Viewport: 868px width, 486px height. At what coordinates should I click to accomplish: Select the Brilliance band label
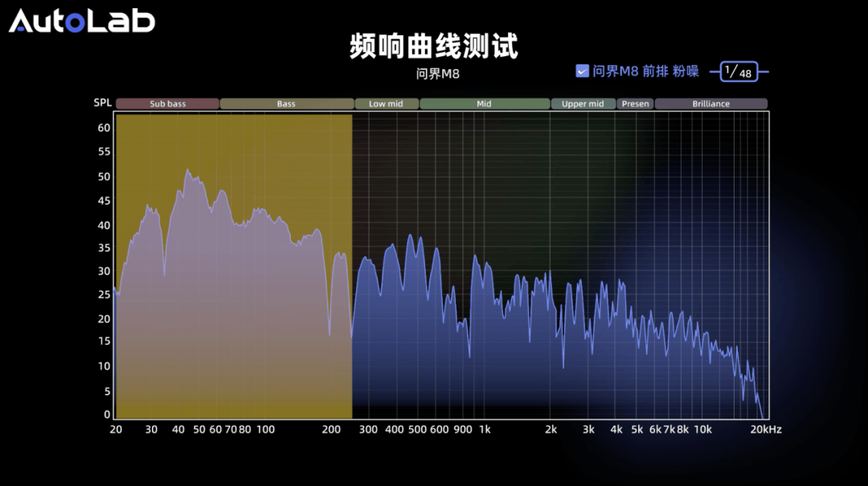click(710, 104)
